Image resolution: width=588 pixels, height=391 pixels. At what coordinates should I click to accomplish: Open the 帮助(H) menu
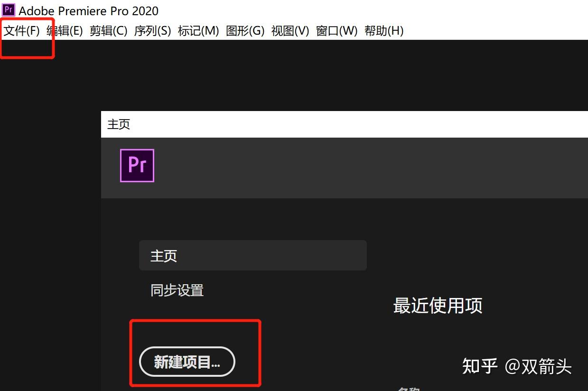click(384, 30)
